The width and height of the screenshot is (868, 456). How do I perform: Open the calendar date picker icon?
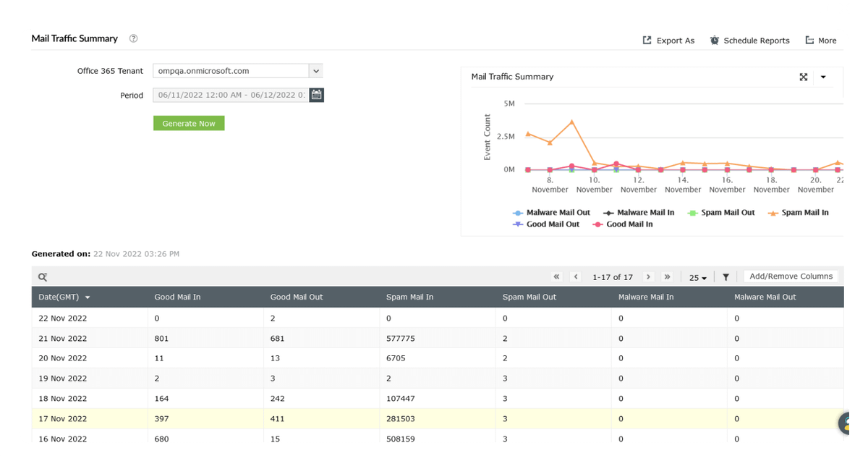click(x=316, y=95)
